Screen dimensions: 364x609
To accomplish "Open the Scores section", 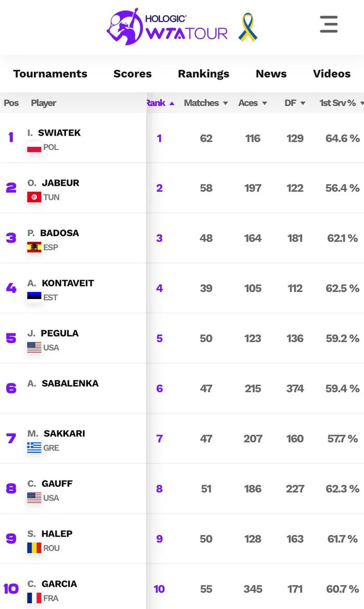I will (133, 74).
